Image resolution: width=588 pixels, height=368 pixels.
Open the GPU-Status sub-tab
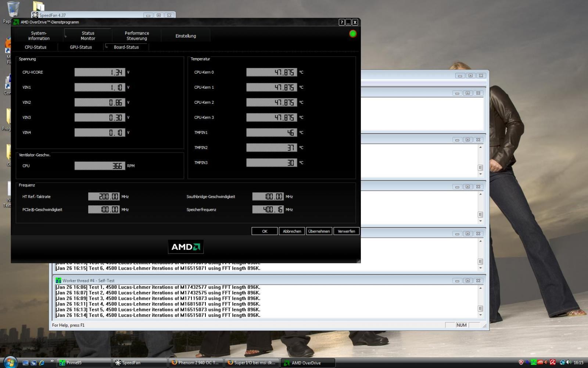(x=81, y=47)
